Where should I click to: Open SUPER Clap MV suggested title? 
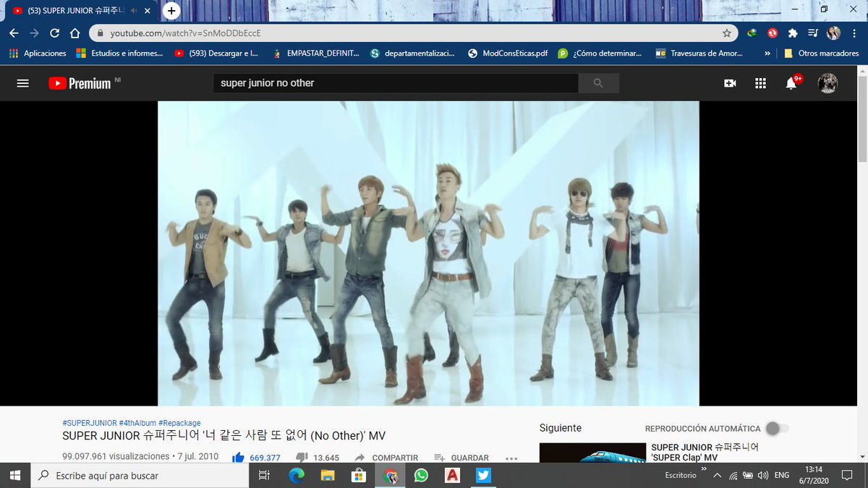[705, 453]
